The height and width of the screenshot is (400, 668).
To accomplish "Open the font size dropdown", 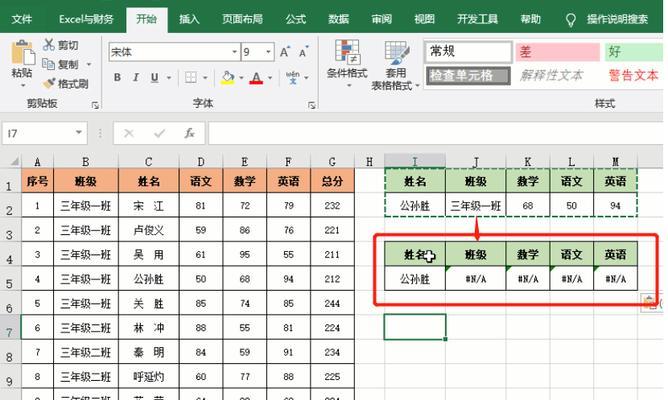I will click(x=268, y=52).
